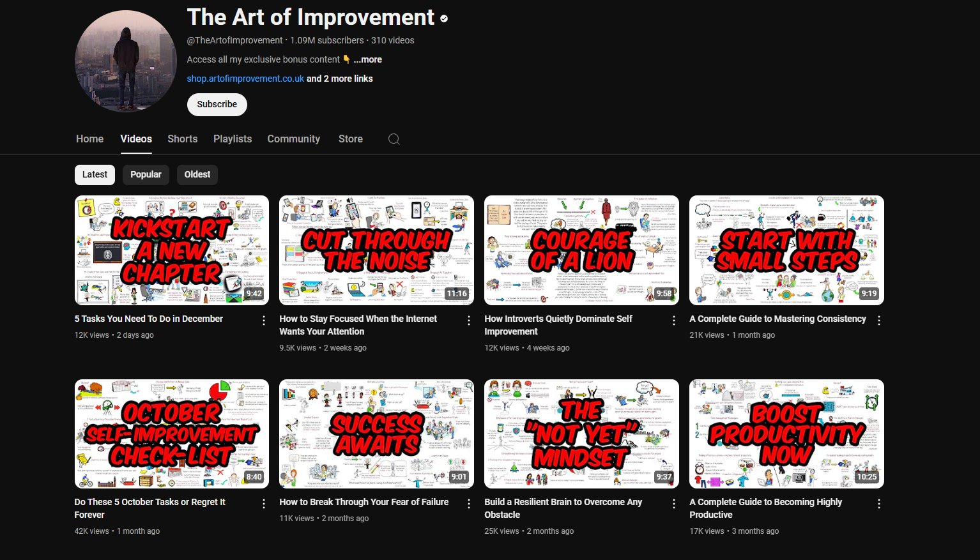Open options for 5 Tasks You Need To Do in December
This screenshot has width=980, height=560.
pos(264,321)
